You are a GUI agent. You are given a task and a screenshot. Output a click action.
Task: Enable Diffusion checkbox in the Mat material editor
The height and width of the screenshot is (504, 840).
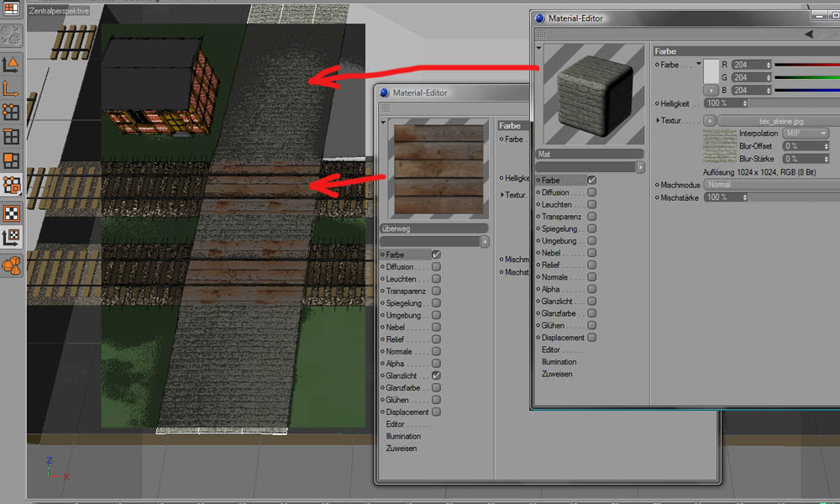point(592,192)
